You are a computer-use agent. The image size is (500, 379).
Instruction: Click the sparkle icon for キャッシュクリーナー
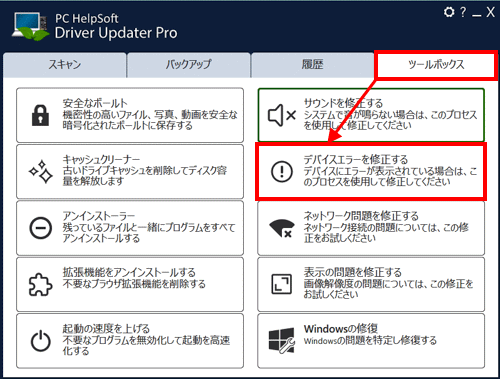[x=41, y=172]
